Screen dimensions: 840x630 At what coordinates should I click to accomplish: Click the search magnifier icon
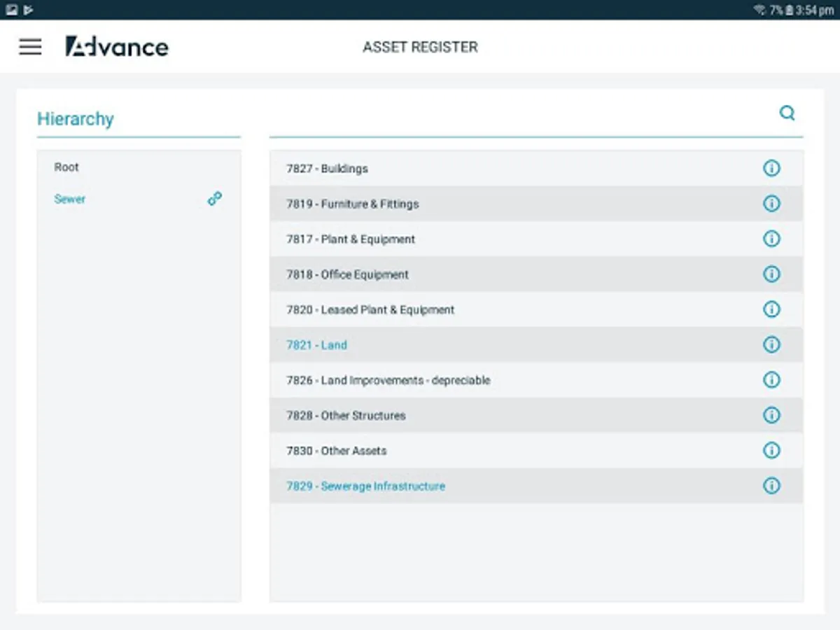point(787,113)
